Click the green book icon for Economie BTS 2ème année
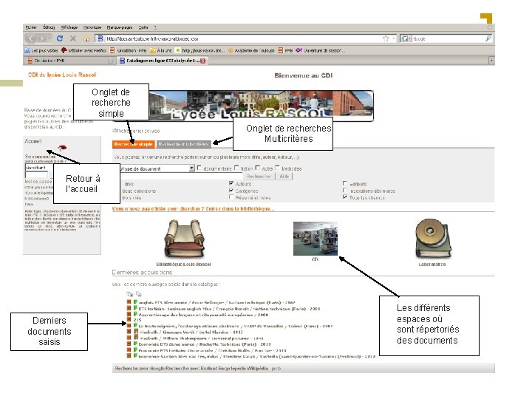This screenshot has width=532, height=399. (135, 344)
